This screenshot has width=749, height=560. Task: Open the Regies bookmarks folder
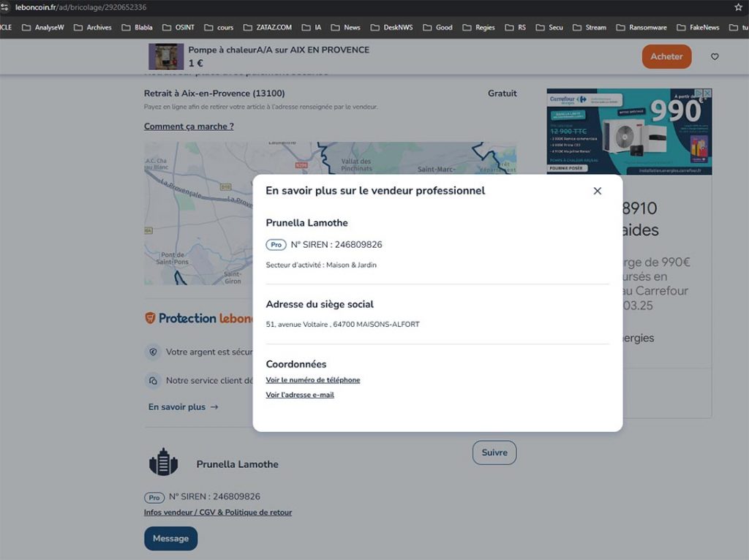coord(478,28)
